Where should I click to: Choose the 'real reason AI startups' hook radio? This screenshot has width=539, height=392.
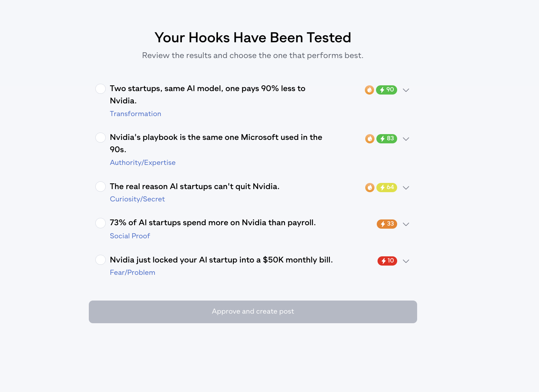click(100, 186)
